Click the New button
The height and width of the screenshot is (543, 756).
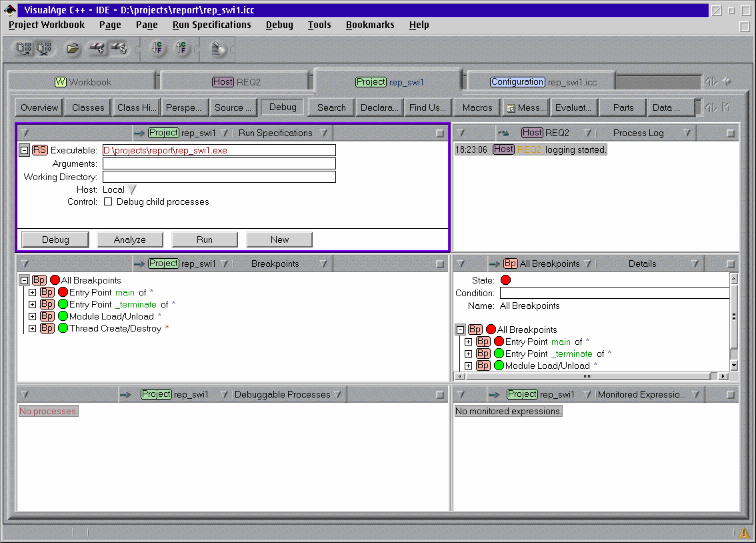279,239
